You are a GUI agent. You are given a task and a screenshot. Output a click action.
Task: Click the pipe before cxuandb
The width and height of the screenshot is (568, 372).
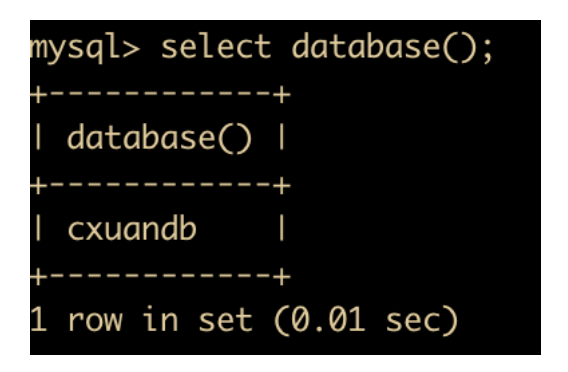tap(38, 228)
